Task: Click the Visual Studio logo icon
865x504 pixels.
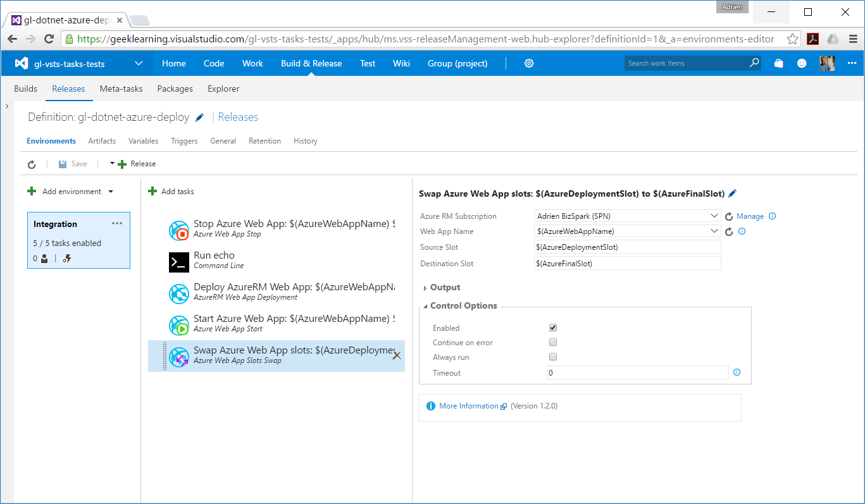Action: (x=22, y=63)
